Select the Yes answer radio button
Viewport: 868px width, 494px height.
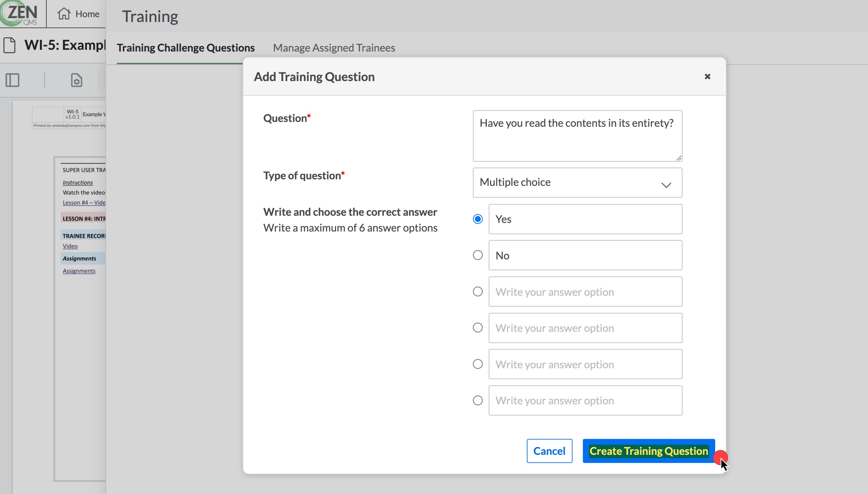tap(478, 219)
